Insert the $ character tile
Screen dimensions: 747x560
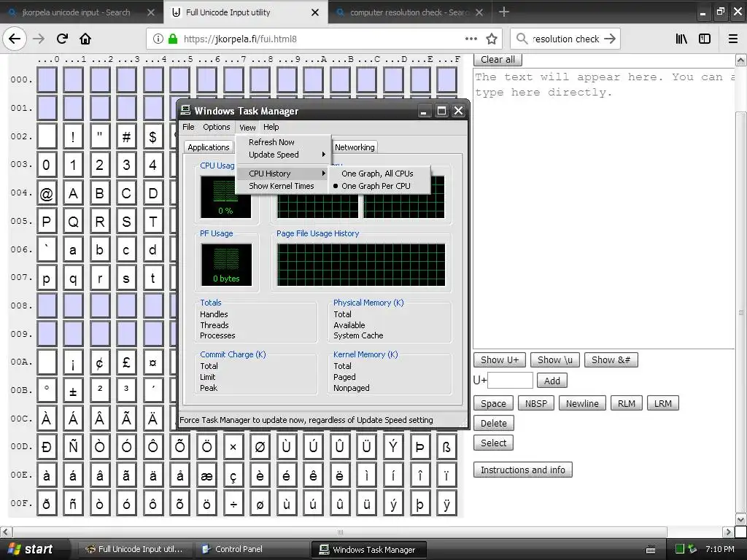coord(153,137)
